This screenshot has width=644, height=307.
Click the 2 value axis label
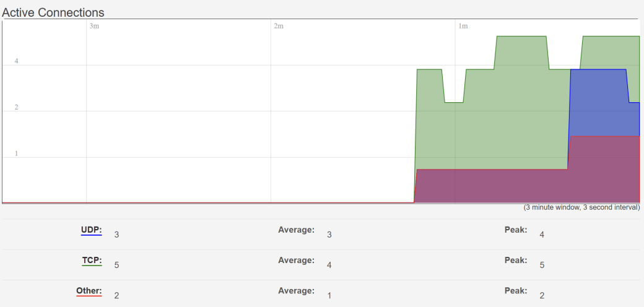click(17, 108)
